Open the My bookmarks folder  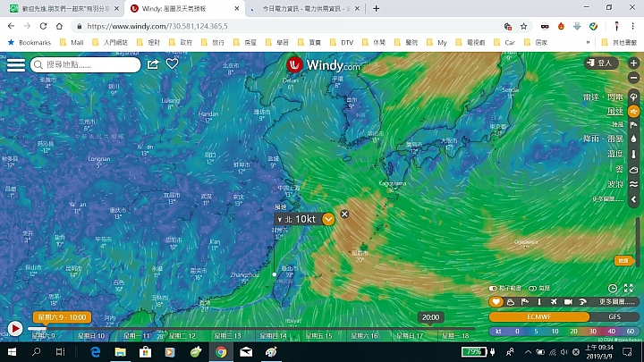click(437, 42)
